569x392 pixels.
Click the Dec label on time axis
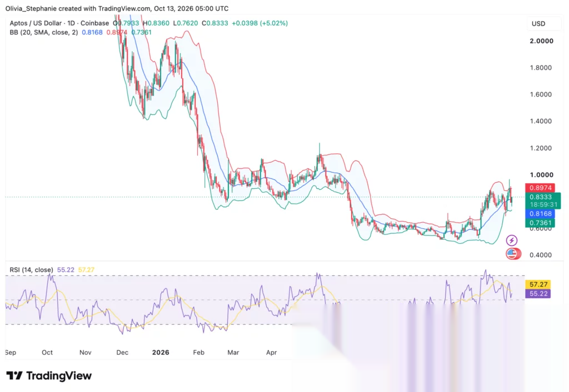click(x=122, y=353)
